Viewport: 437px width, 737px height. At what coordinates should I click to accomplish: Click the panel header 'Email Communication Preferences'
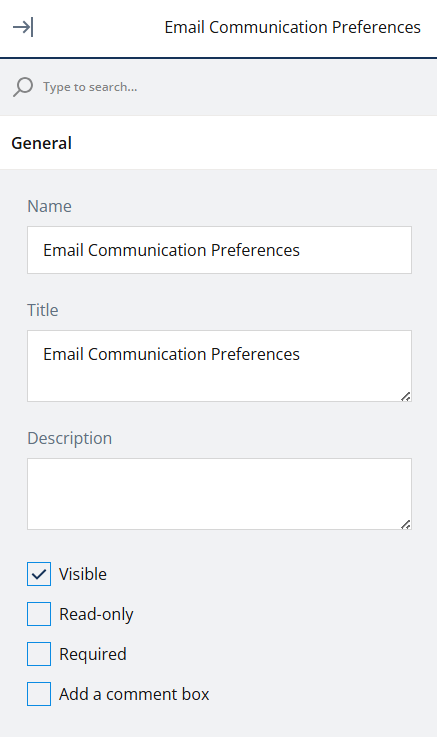click(x=292, y=27)
